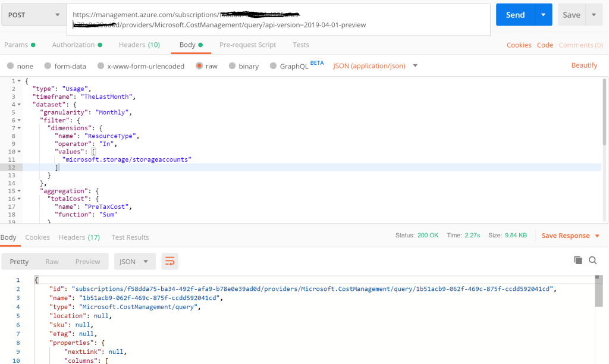Open the Pre-request Script tab
Viewport: 609px width, 364px height.
(247, 45)
